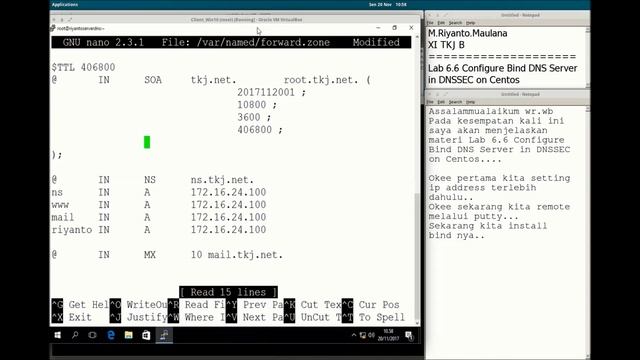Click the '^T To Spell' nano shortcut

373,317
